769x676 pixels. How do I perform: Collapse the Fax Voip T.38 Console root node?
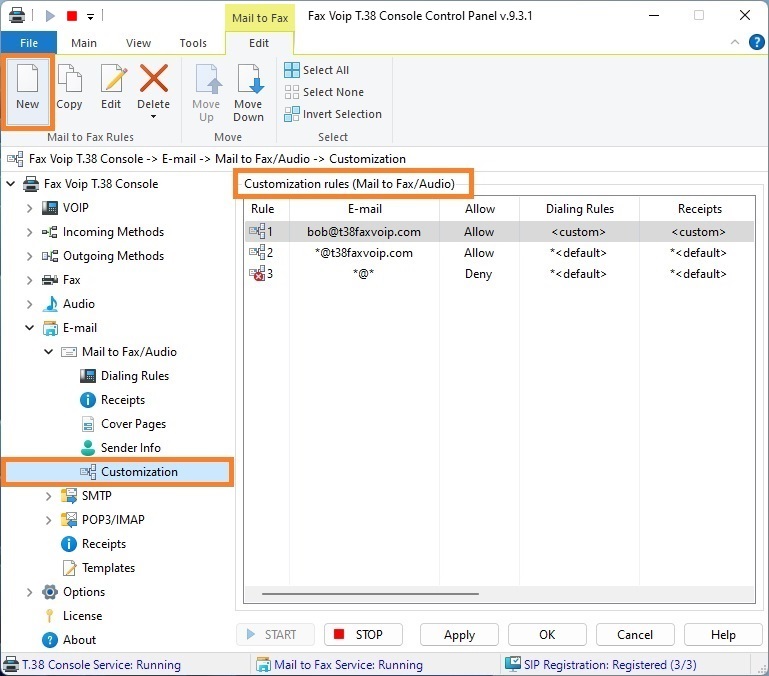coord(10,184)
